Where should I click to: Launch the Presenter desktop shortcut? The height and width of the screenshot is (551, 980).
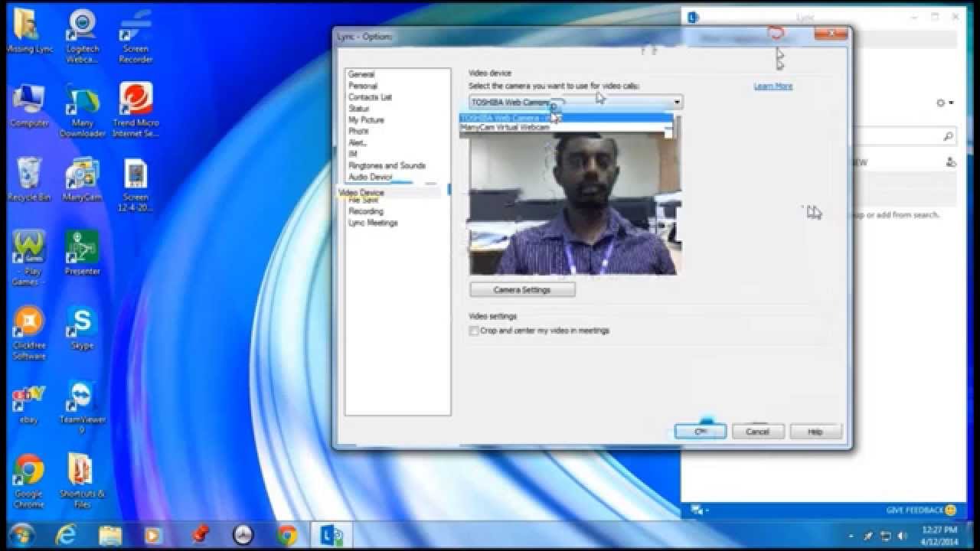pyautogui.click(x=82, y=253)
